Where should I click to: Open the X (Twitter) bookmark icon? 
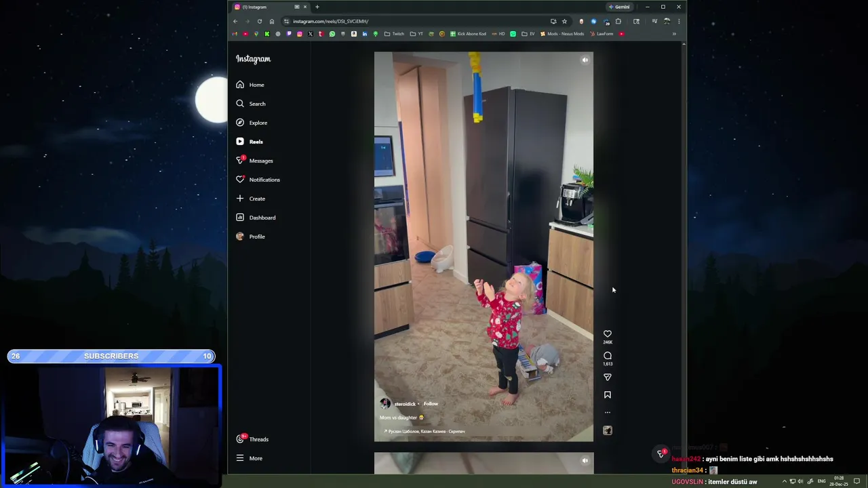coord(311,34)
